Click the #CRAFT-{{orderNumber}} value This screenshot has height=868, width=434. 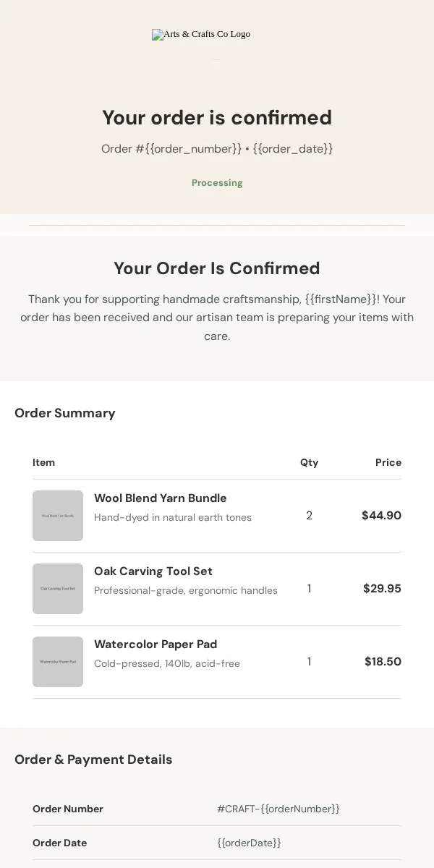(278, 809)
